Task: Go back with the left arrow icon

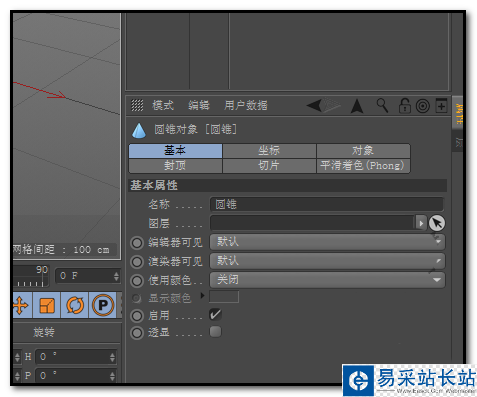Action: (314, 106)
